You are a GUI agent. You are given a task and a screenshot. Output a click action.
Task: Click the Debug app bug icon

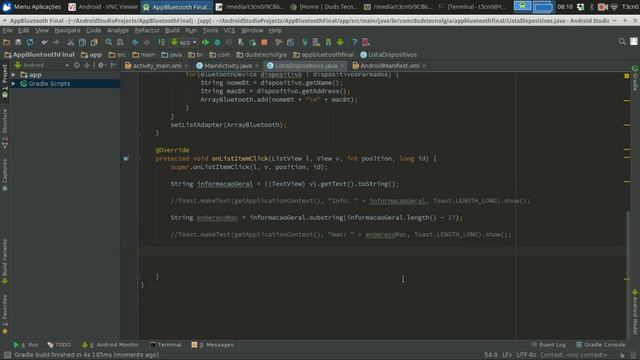217,42
